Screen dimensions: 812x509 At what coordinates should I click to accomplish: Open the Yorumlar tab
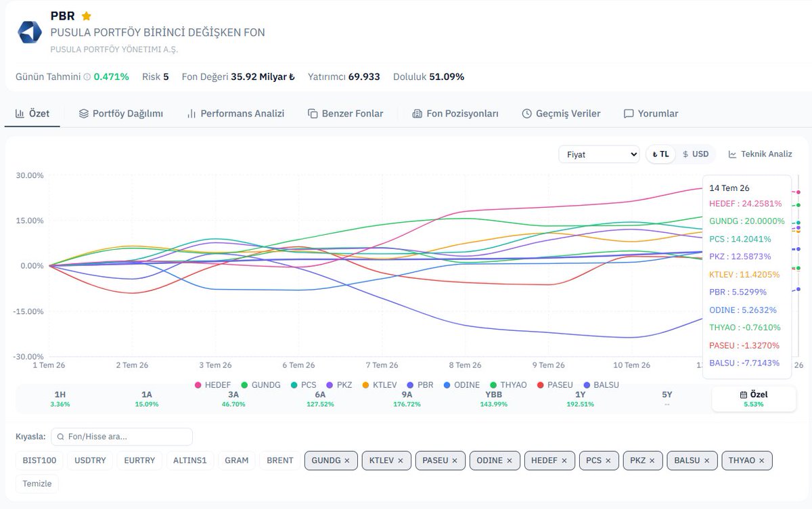pyautogui.click(x=651, y=114)
